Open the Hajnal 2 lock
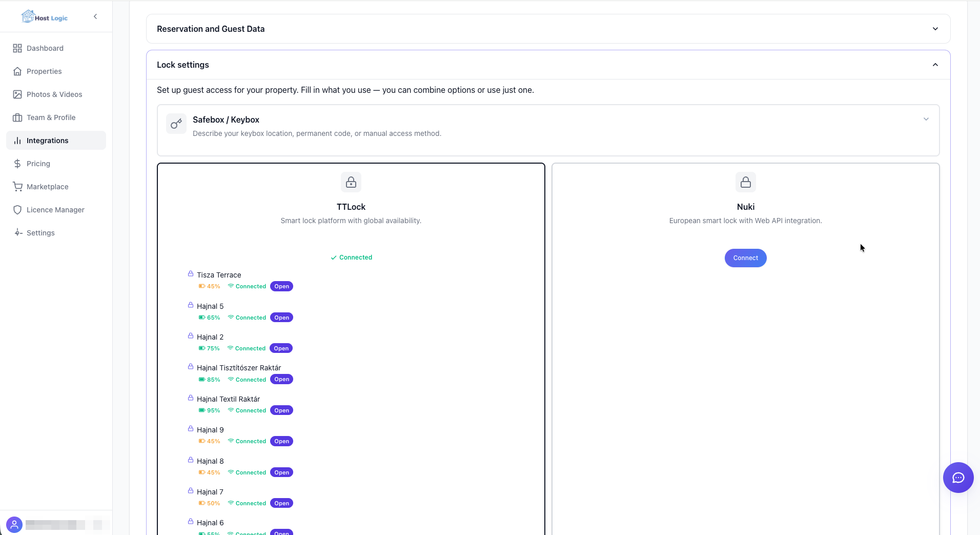The width and height of the screenshot is (980, 535). pos(281,348)
